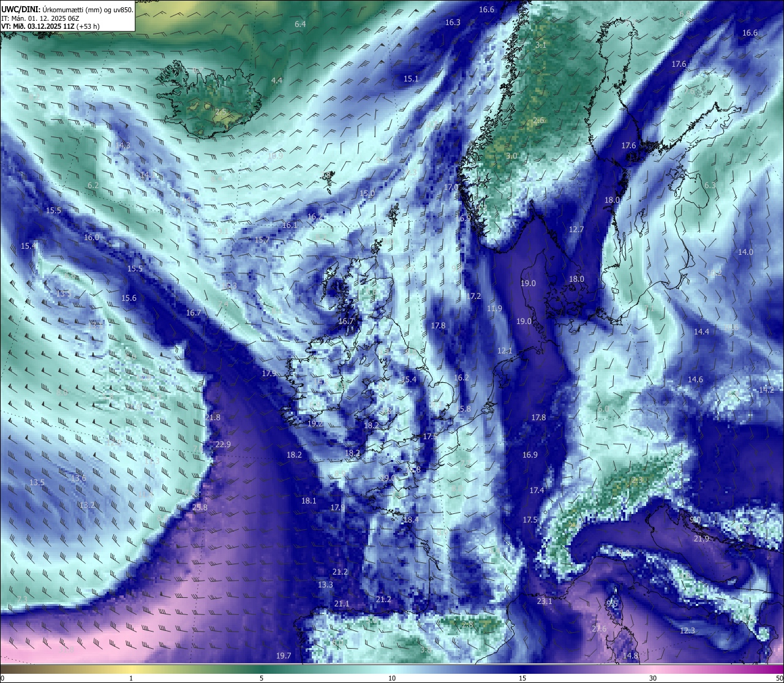784x683 pixels.
Task: Click the 23.1 value label in the Mediterranean
Action: coord(545,602)
